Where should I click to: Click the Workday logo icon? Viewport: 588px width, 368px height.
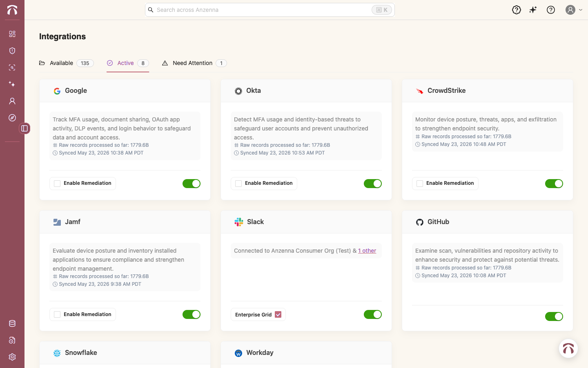point(238,353)
